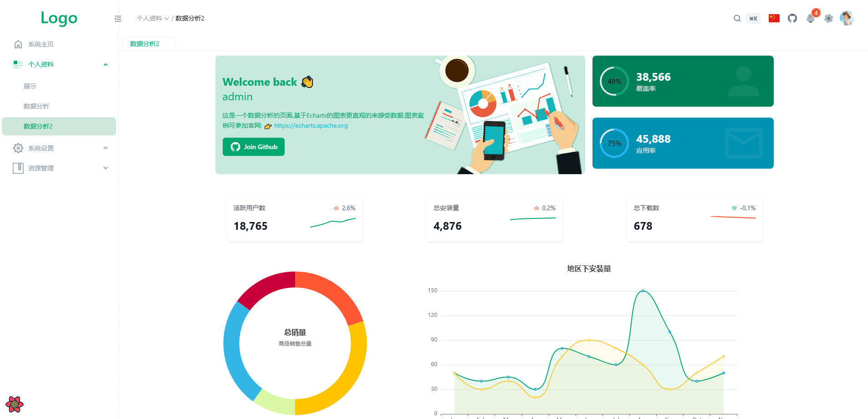Collapse the sidebar using the menu icon
Screen dimensions: 868x419
pos(118,19)
